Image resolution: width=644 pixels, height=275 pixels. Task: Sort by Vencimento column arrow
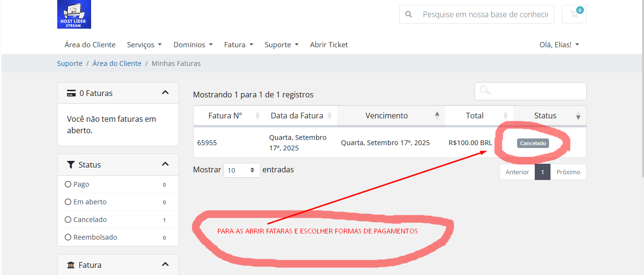coord(437,116)
